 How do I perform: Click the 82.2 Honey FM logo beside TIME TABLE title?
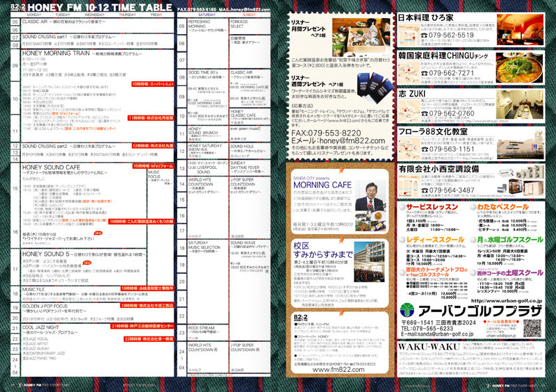coord(18,7)
